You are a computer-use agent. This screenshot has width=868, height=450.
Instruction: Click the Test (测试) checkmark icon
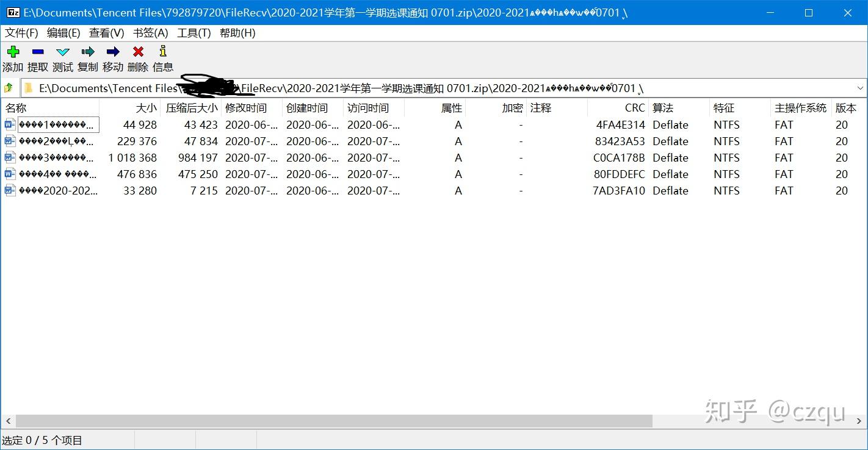[x=62, y=52]
